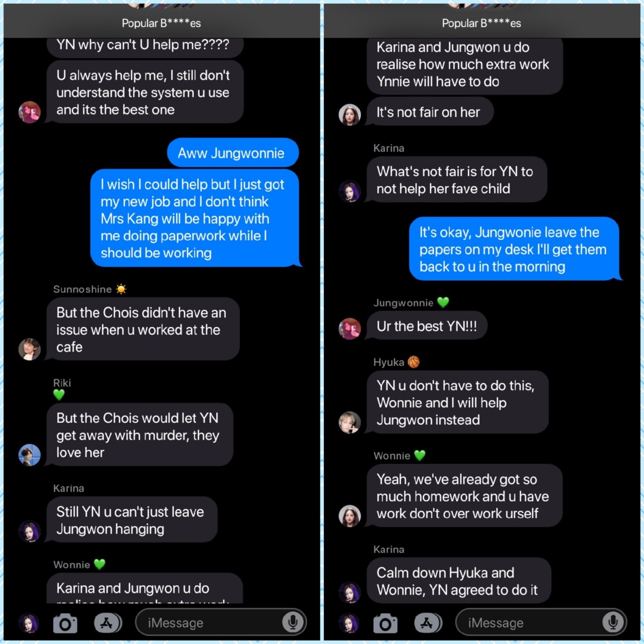
Task: Open the camera icon in right chat
Action: [385, 624]
